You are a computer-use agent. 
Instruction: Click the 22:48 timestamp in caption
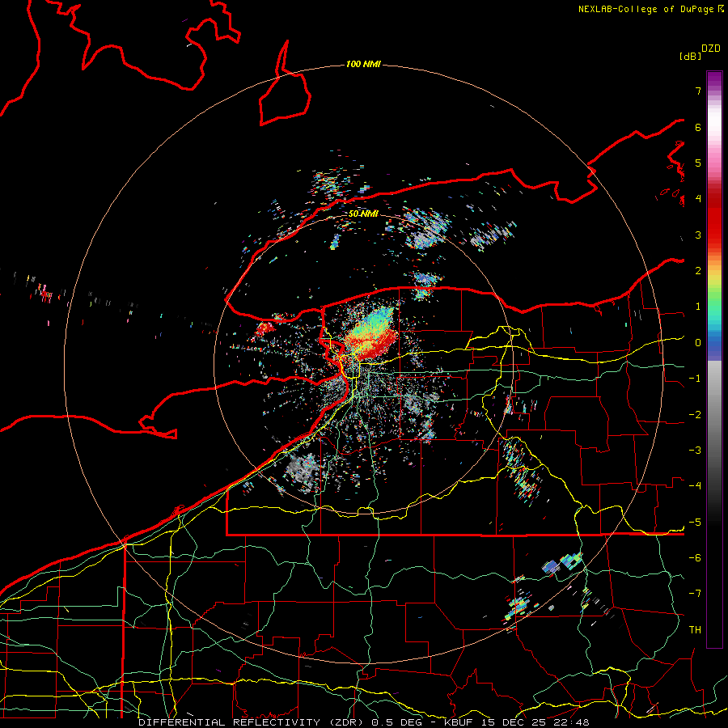click(x=572, y=722)
